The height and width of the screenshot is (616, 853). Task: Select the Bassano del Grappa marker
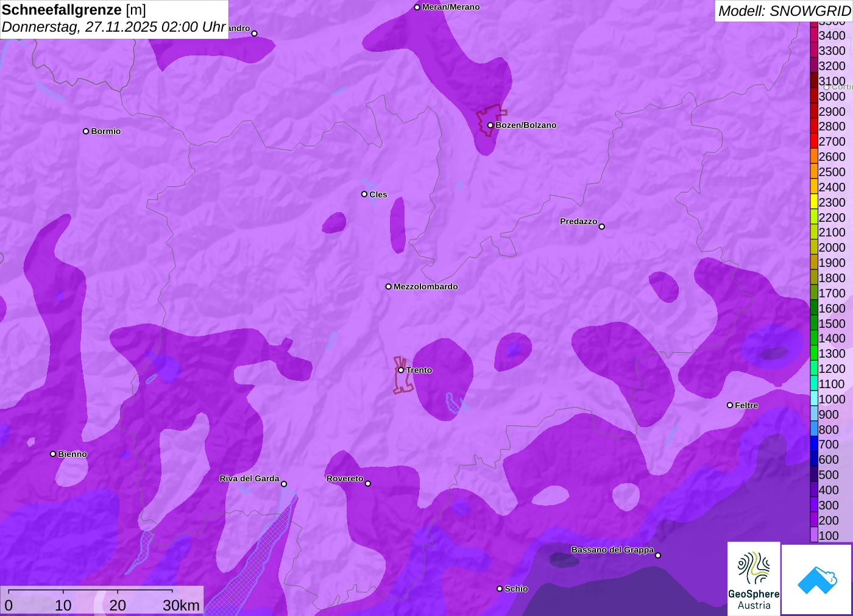pos(658,555)
